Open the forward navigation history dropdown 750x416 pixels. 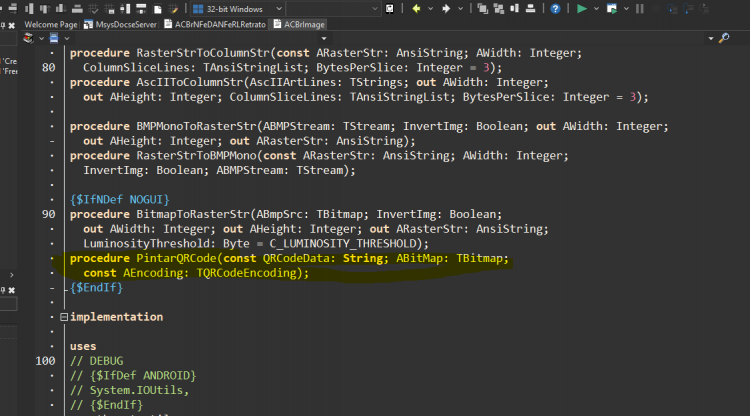tap(460, 9)
